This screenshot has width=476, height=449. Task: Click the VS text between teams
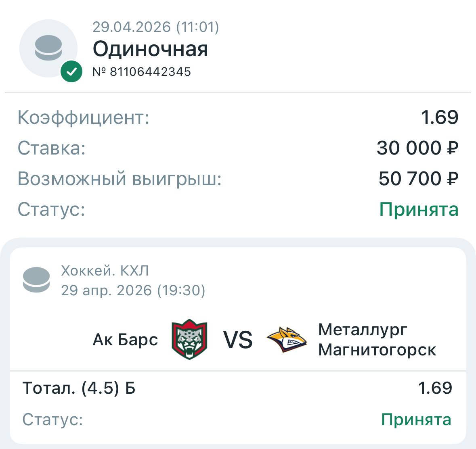click(238, 340)
